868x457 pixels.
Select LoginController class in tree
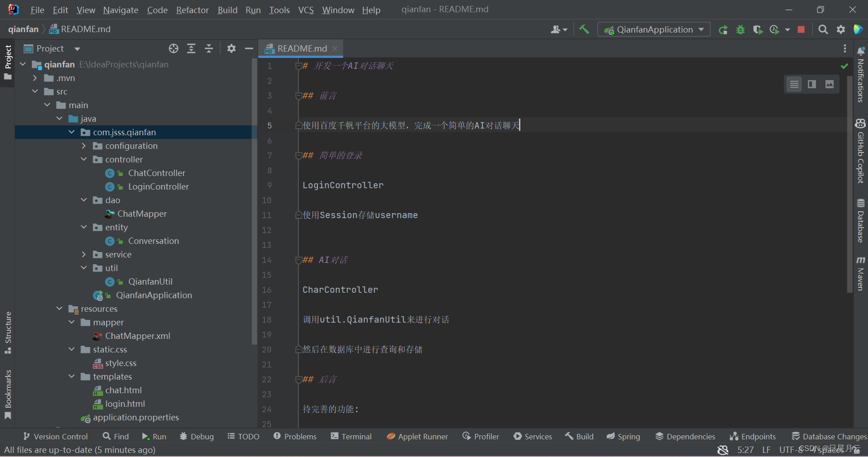[x=158, y=186]
